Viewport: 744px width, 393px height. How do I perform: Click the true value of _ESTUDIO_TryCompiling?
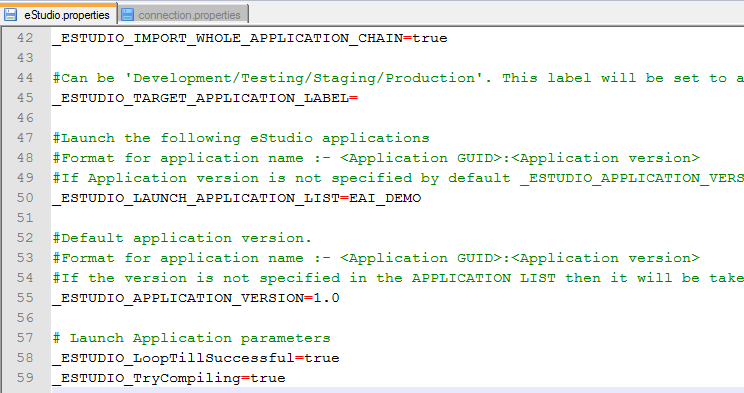click(x=268, y=378)
